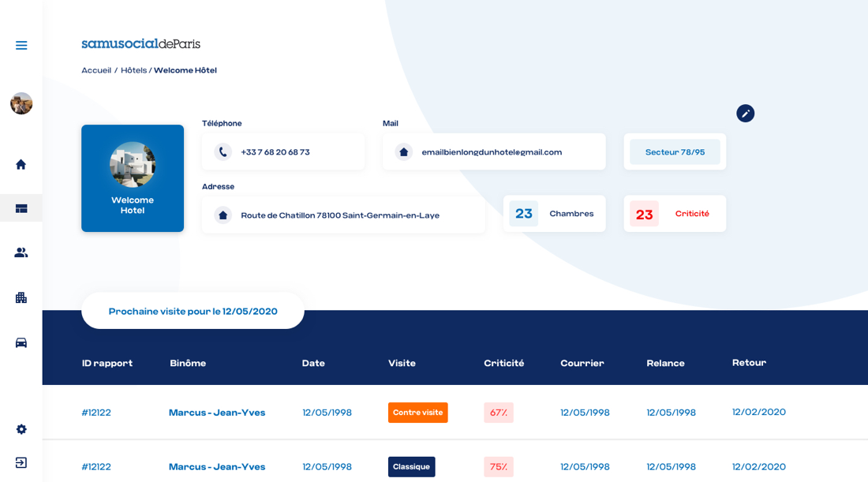This screenshot has width=868, height=482.
Task: Click Prochaine visite pour le 12/05/2020 button
Action: tap(193, 312)
